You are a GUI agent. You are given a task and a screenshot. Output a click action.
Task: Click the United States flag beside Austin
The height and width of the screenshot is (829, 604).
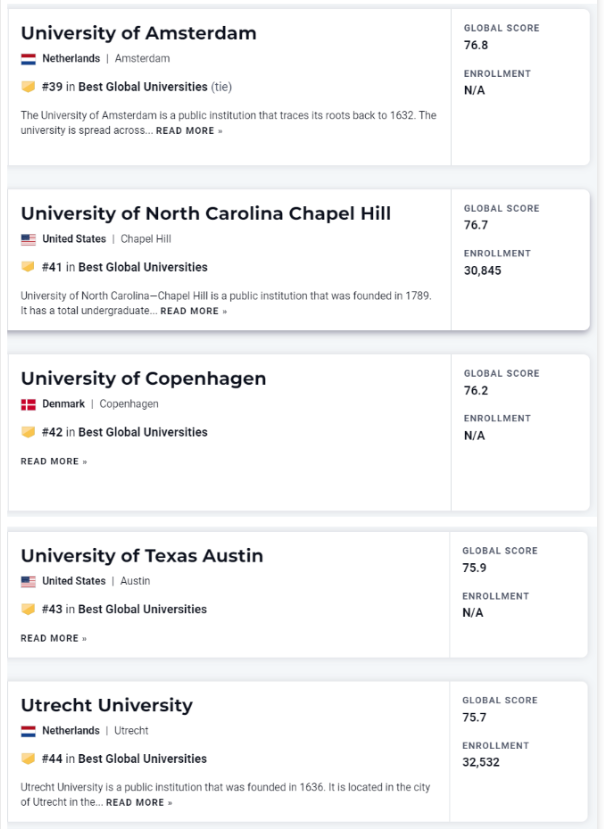[28, 582]
